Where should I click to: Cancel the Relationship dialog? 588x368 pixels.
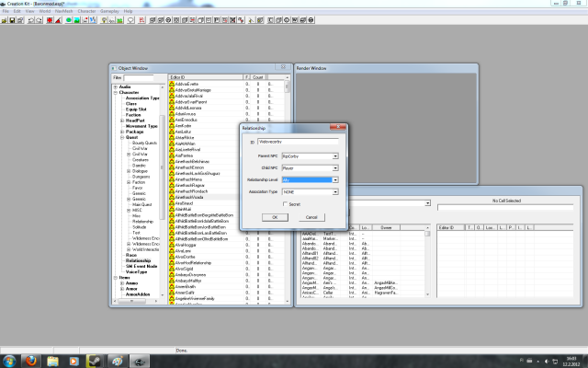coord(311,216)
